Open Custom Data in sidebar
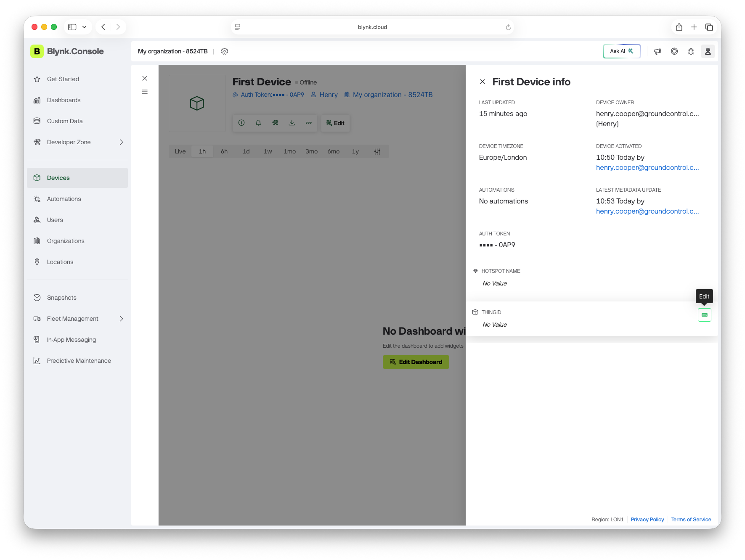The height and width of the screenshot is (560, 745). (x=77, y=121)
